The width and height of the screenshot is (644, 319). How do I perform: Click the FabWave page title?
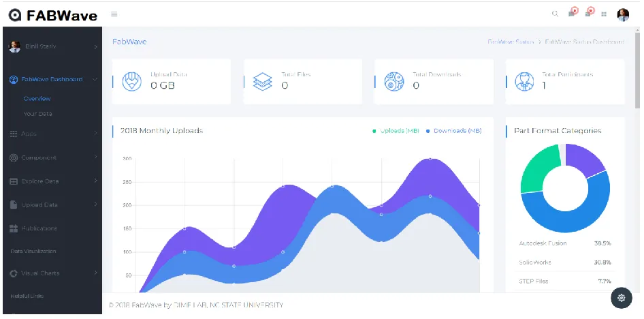pos(129,42)
